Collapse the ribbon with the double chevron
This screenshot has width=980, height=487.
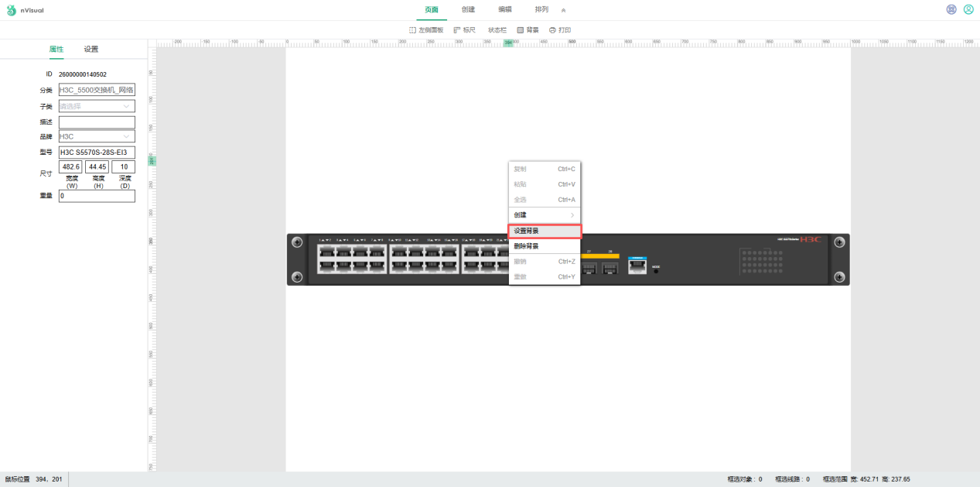(x=563, y=10)
